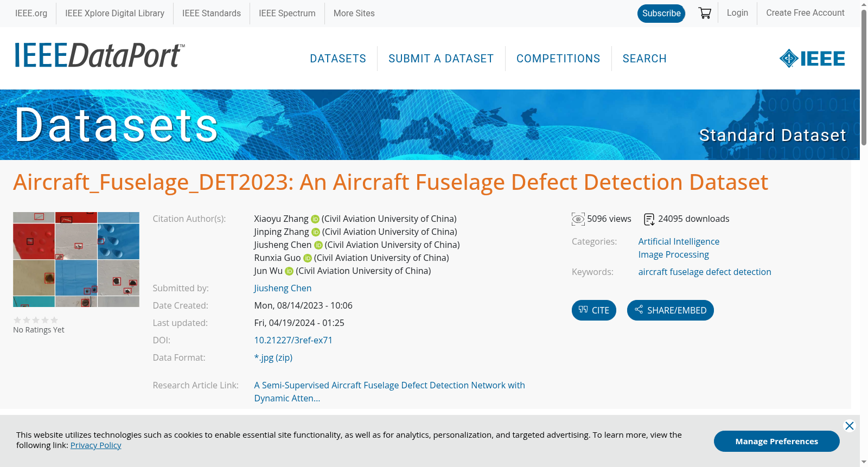Click the IEEE DataPort logo
The height and width of the screenshot is (467, 868).
coord(99,55)
